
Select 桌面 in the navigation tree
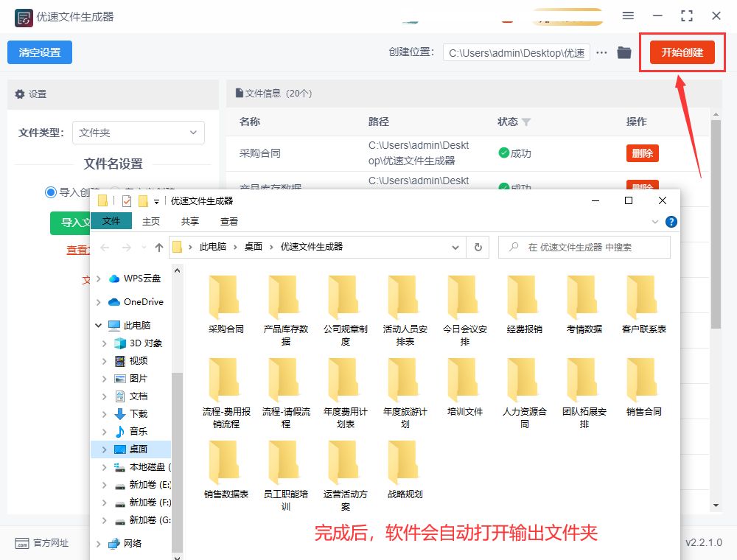pos(131,449)
